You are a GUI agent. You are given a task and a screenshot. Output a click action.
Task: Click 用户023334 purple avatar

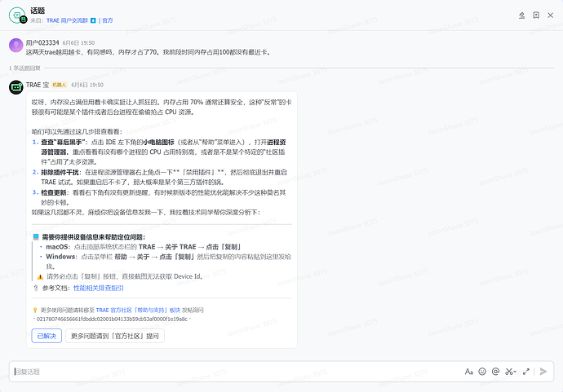pos(16,46)
